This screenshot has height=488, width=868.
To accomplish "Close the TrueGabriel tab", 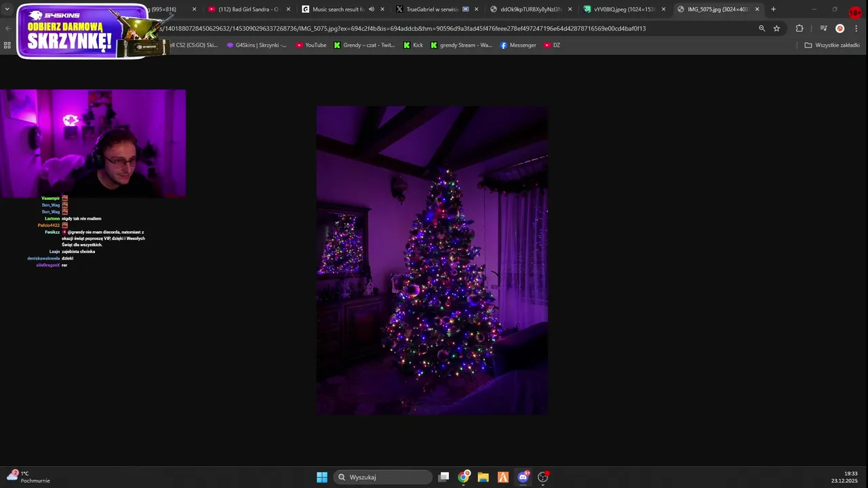I will tap(476, 9).
